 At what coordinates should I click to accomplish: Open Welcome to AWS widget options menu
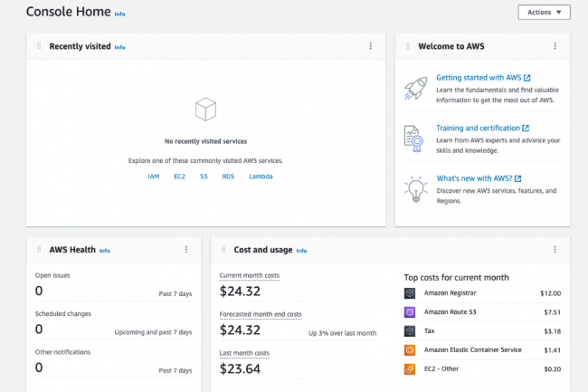pos(555,46)
